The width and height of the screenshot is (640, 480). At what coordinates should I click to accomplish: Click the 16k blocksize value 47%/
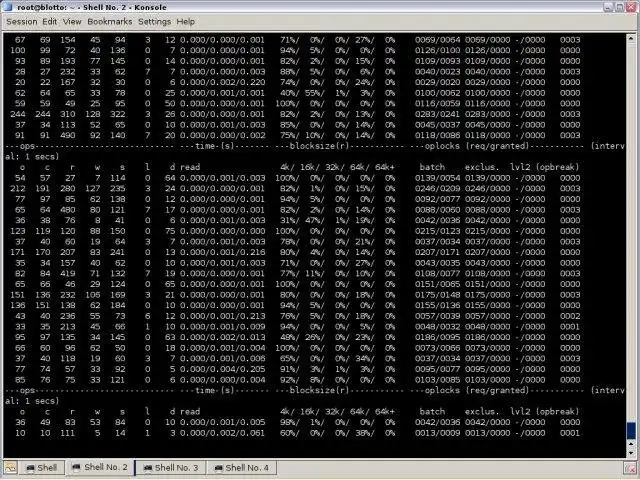pyautogui.click(x=314, y=220)
